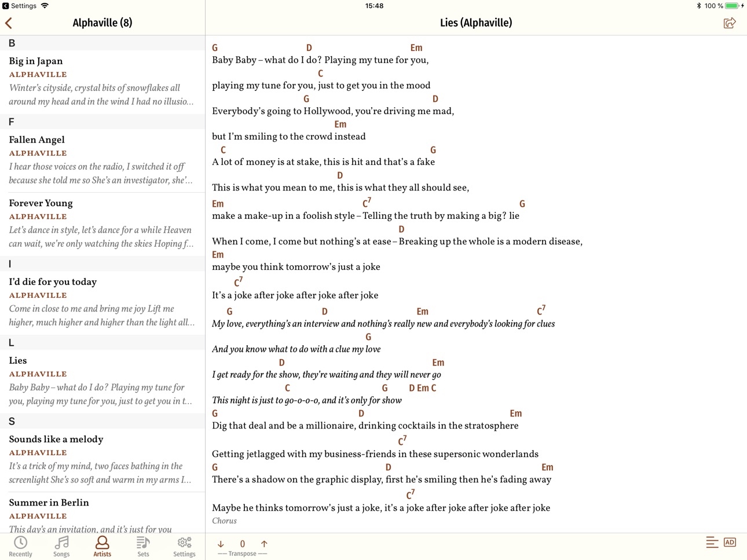Open the song Summer in Berlin
Screen dimensions: 747x560
(102, 513)
